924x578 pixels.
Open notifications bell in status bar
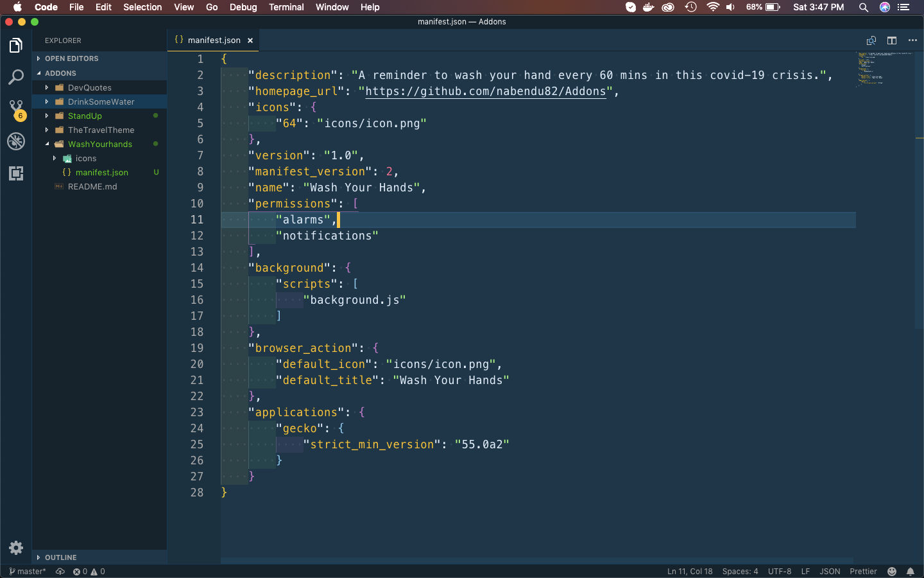(911, 572)
